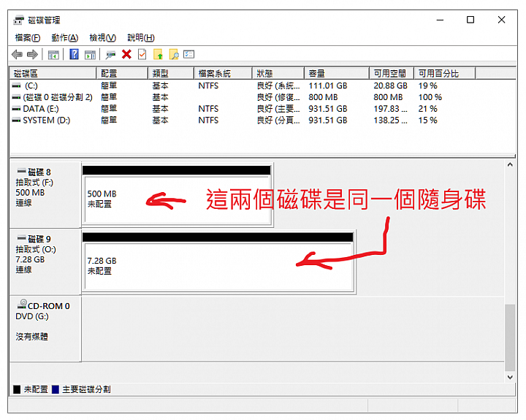
Task: Click the black 未配置 legend swatch
Action: coord(17,389)
